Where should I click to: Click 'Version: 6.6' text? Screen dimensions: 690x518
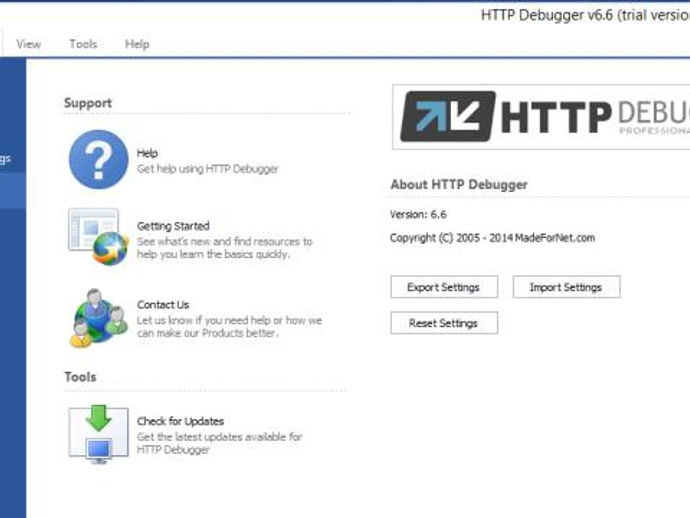click(418, 214)
